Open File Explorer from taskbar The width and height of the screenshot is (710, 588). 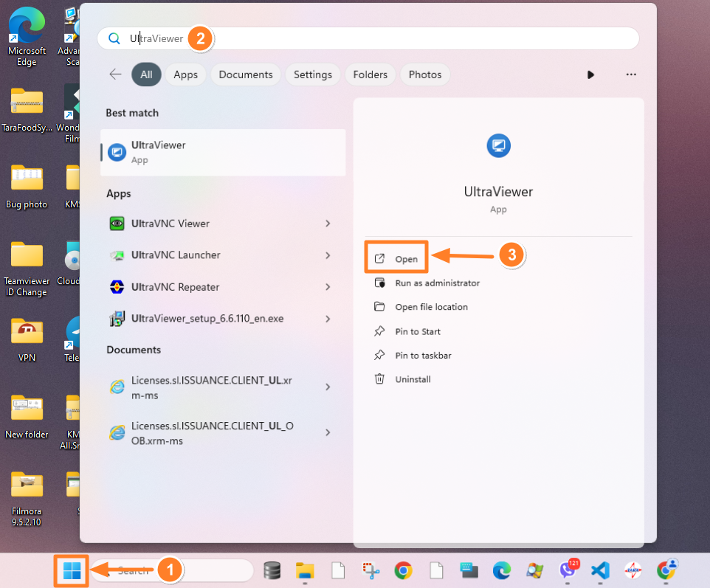tap(305, 570)
